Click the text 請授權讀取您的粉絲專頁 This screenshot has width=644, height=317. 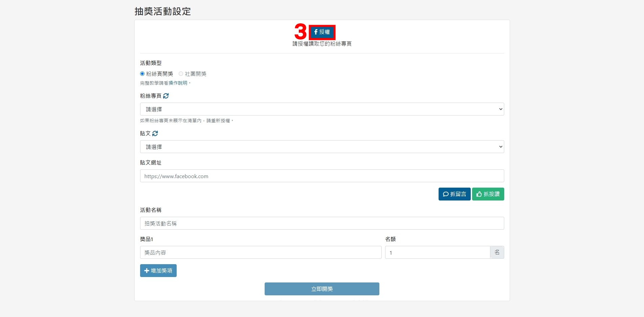pos(322,44)
